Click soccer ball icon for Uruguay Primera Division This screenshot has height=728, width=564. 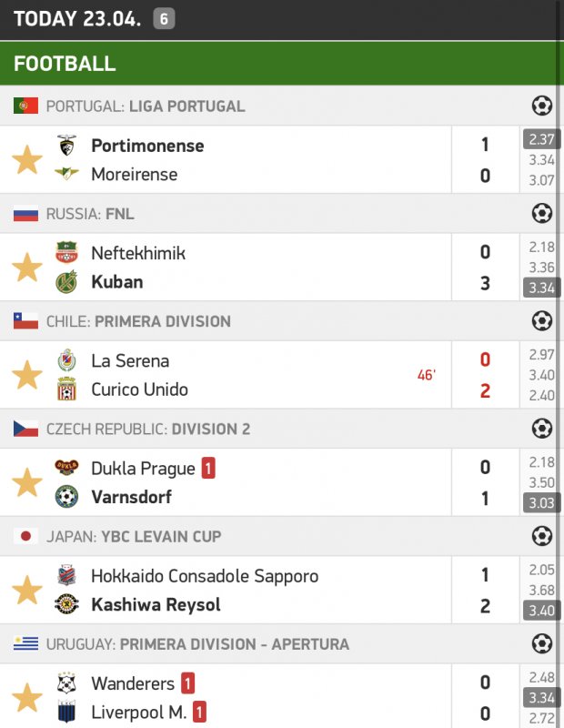click(x=542, y=643)
